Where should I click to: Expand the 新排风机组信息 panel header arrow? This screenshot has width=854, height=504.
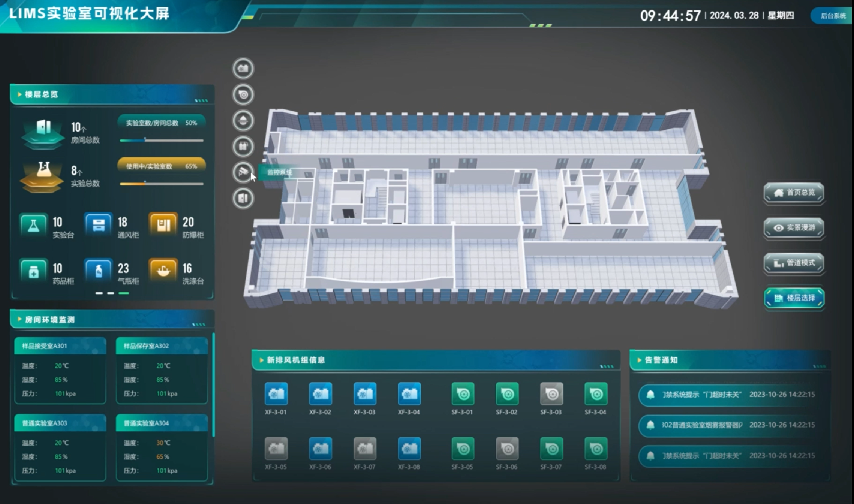click(262, 360)
